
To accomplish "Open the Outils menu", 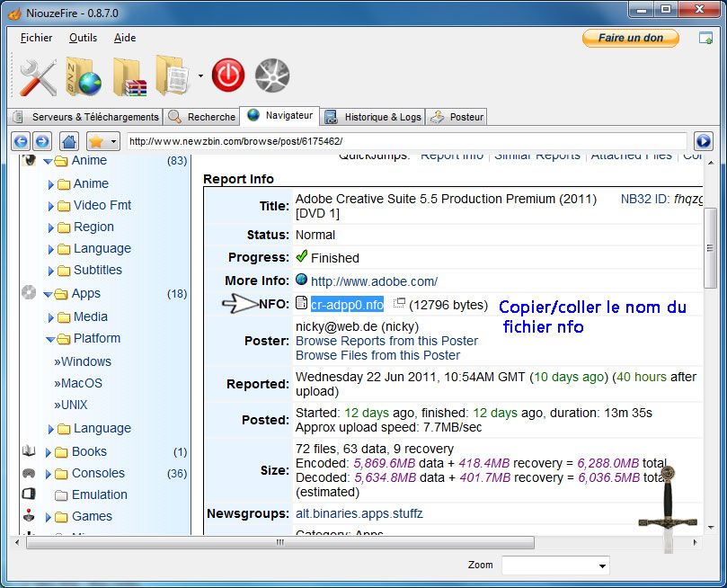I will pyautogui.click(x=83, y=38).
